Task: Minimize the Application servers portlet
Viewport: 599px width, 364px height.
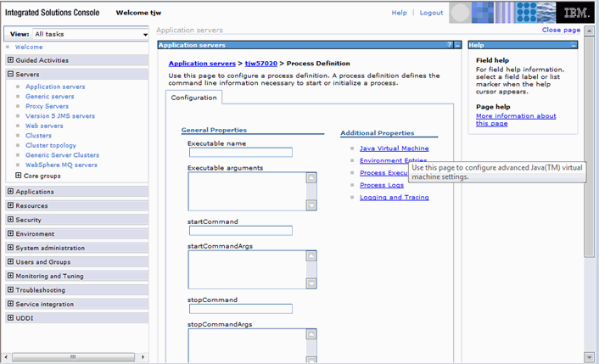Action: point(457,45)
